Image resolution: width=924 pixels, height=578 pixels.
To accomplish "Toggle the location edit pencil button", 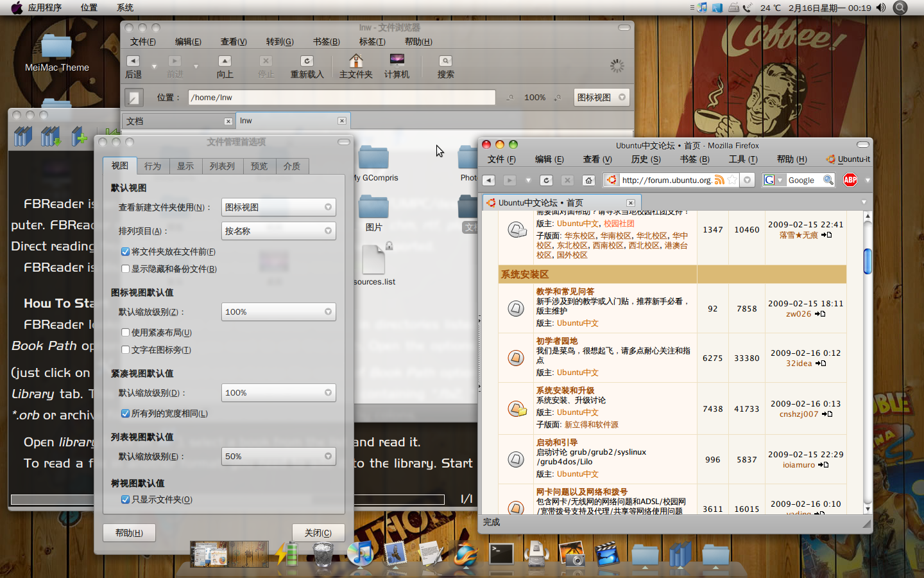I will (x=133, y=98).
